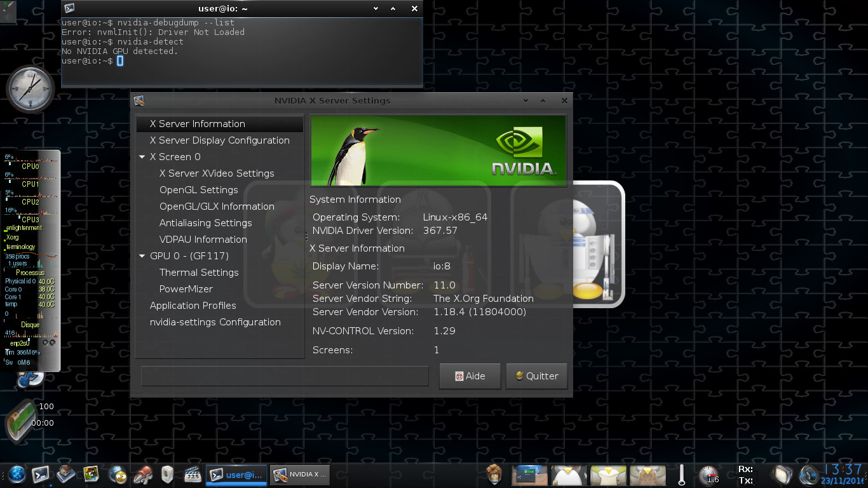
Task: Open Antialiasing Settings page
Action: 206,223
